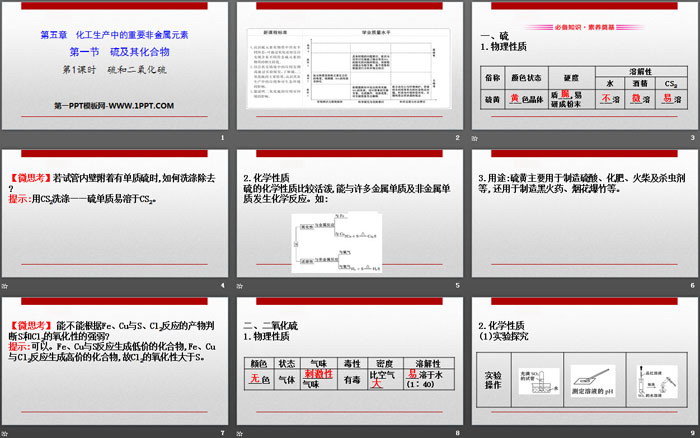Click slide number 5 label
This screenshot has height=438, width=700.
[x=458, y=285]
